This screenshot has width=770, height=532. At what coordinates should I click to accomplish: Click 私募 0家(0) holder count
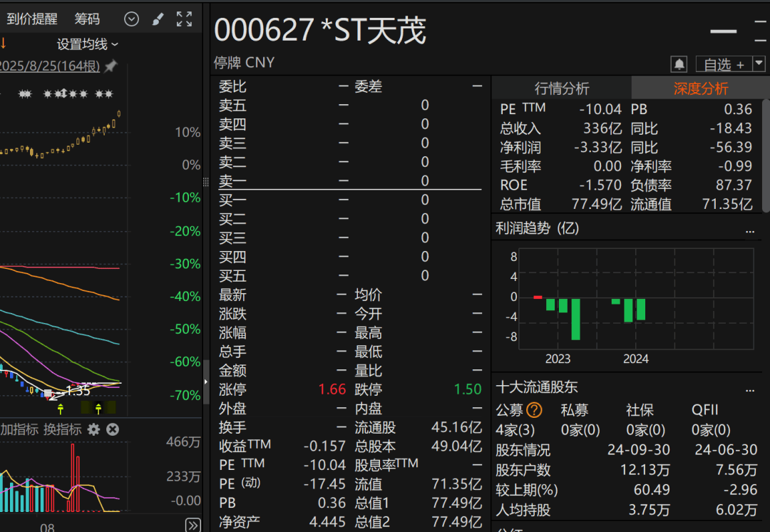[580, 430]
